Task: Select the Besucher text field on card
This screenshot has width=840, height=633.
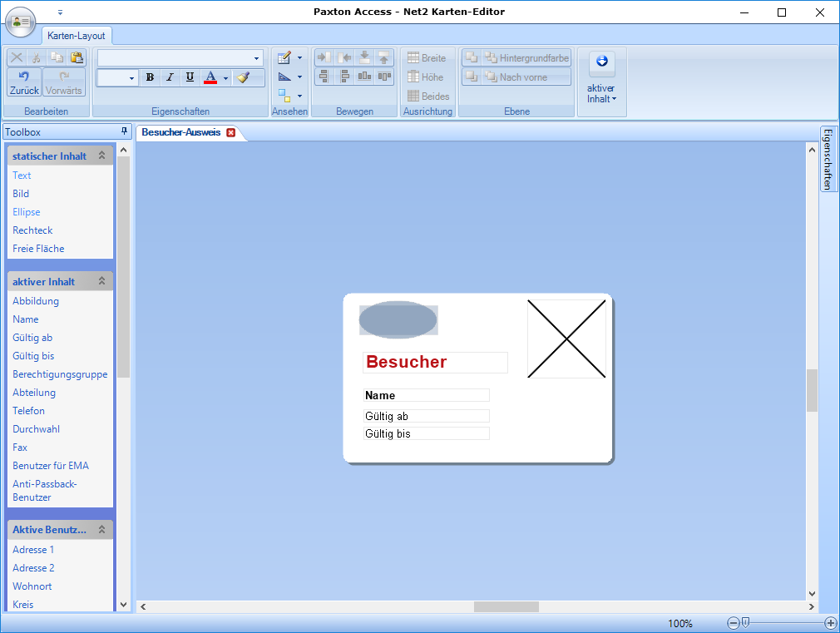Action: (435, 363)
